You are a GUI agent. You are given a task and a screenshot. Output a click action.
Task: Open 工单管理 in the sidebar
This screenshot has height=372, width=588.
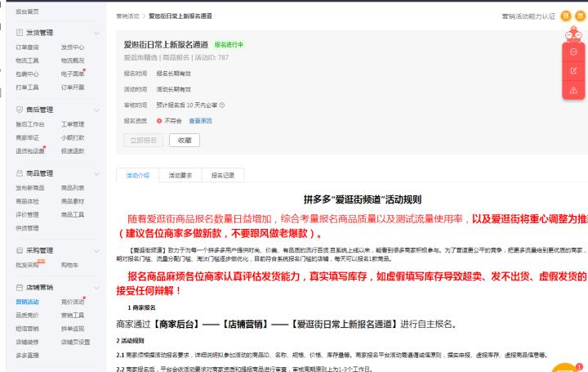pos(73,124)
